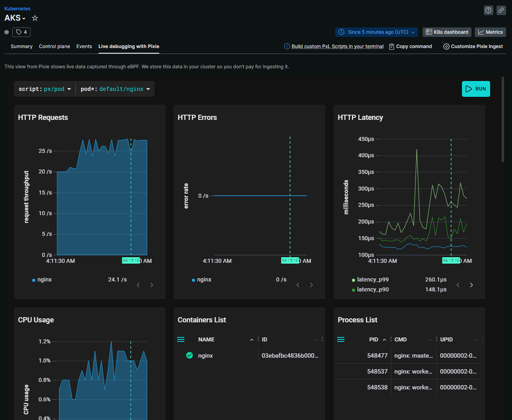
Task: Click the info icon beside Build custom PxL
Action: (x=287, y=46)
